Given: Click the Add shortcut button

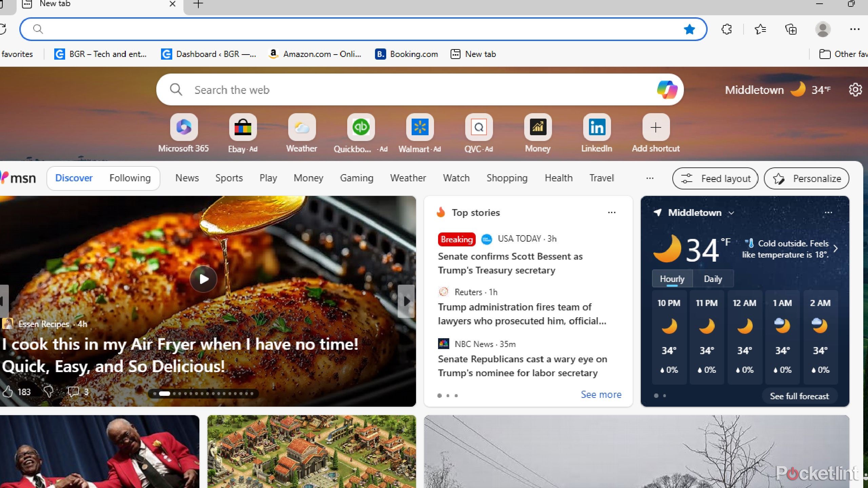Looking at the screenshot, I should pos(656,127).
